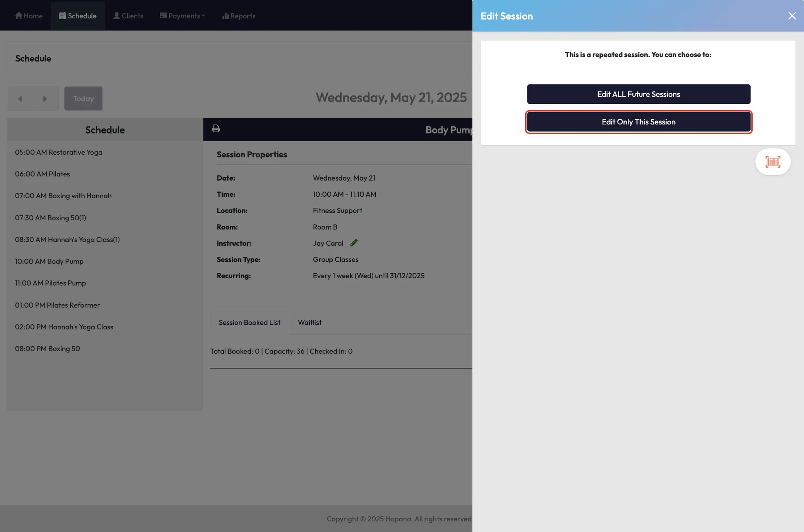Select 10:00 AM Body Pump session

click(x=49, y=261)
